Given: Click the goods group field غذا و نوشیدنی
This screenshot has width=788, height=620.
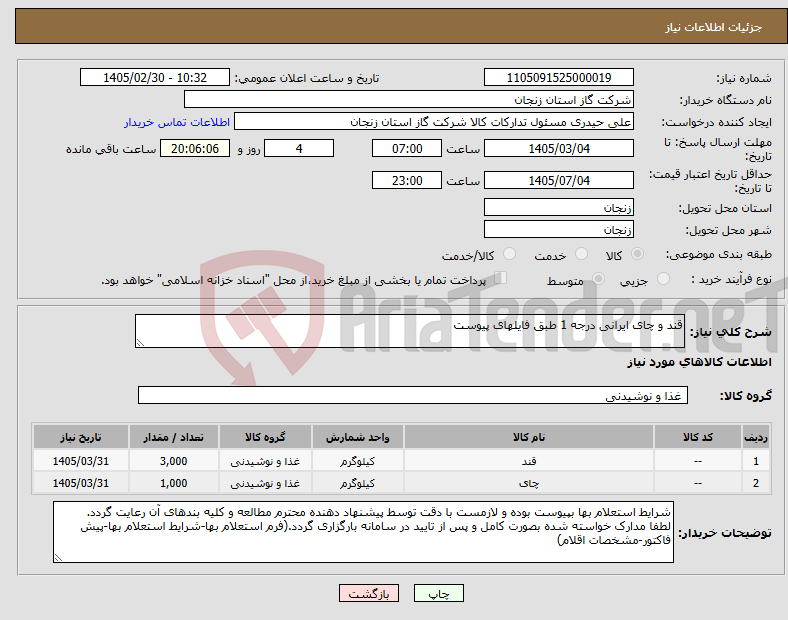Looking at the screenshot, I should (413, 395).
